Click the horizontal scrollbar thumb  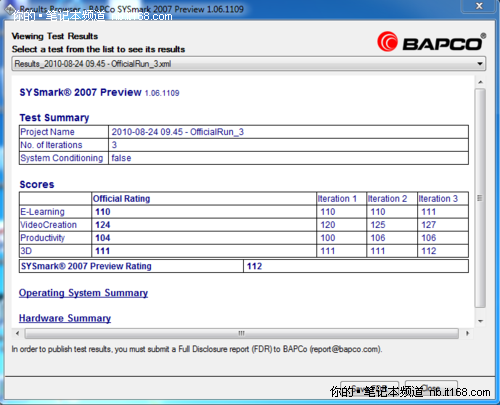coord(242,333)
